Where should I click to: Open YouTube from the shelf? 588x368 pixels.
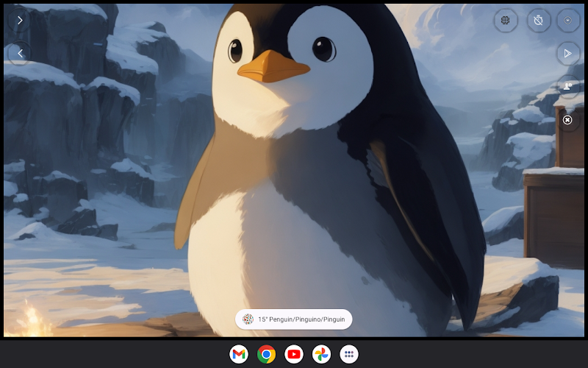(294, 354)
